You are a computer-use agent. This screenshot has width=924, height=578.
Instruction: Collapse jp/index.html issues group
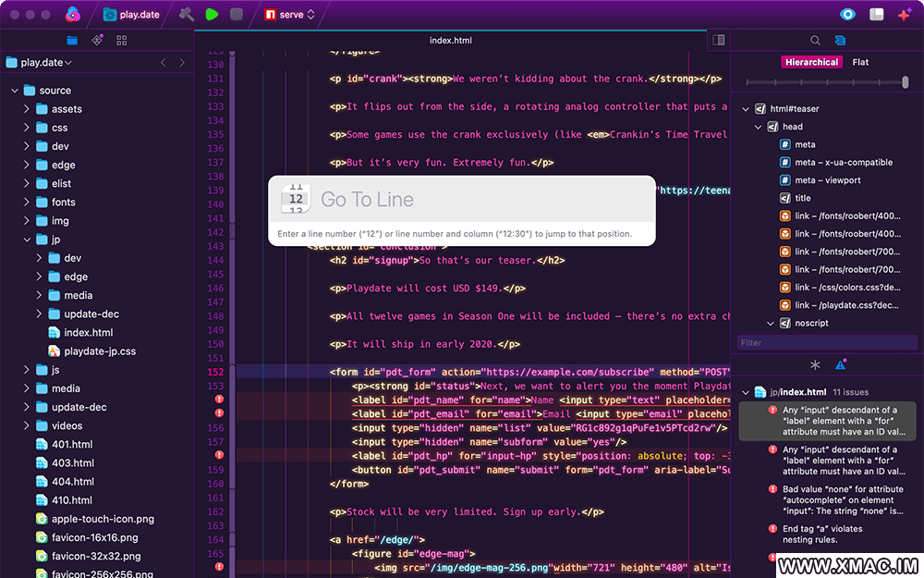(x=746, y=392)
